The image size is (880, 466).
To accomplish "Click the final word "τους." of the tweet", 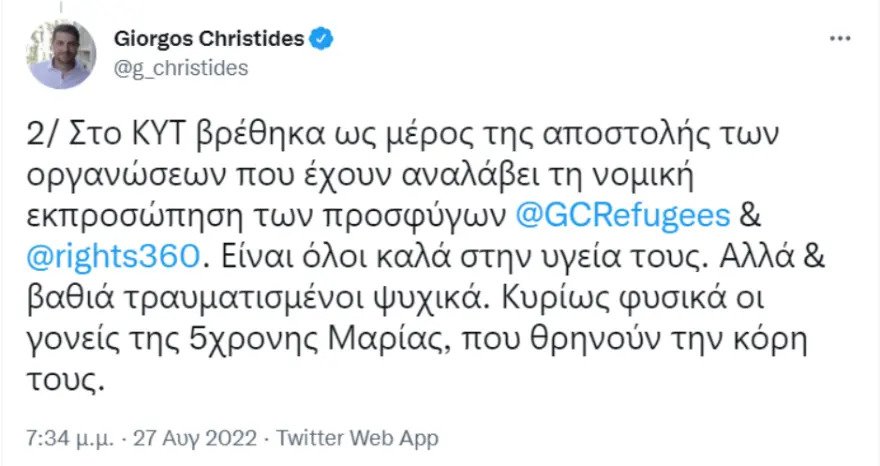I will (65, 380).
